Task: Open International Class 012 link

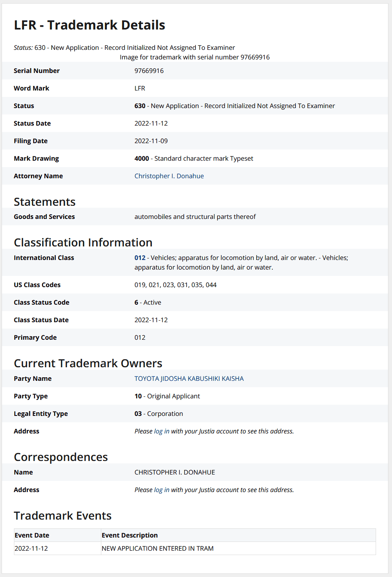Action: [140, 258]
